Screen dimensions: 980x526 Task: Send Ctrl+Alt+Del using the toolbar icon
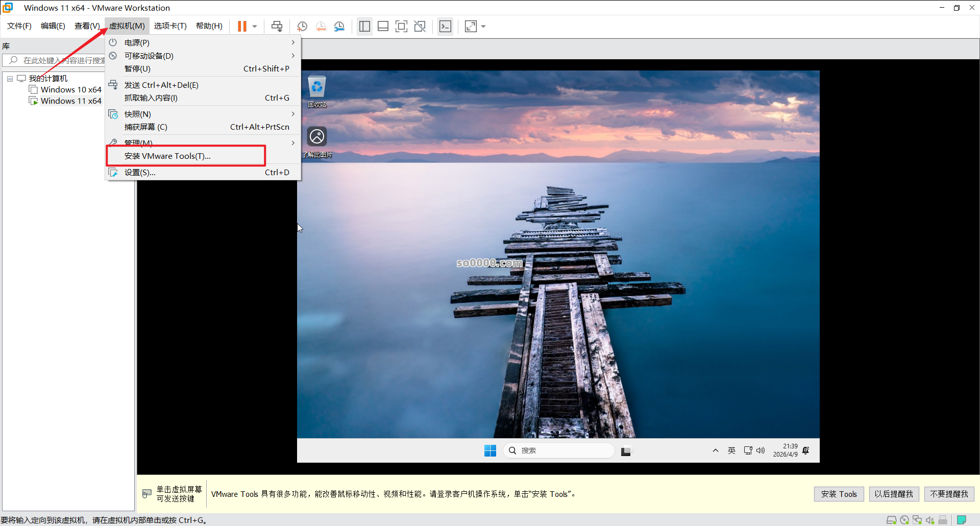point(276,26)
